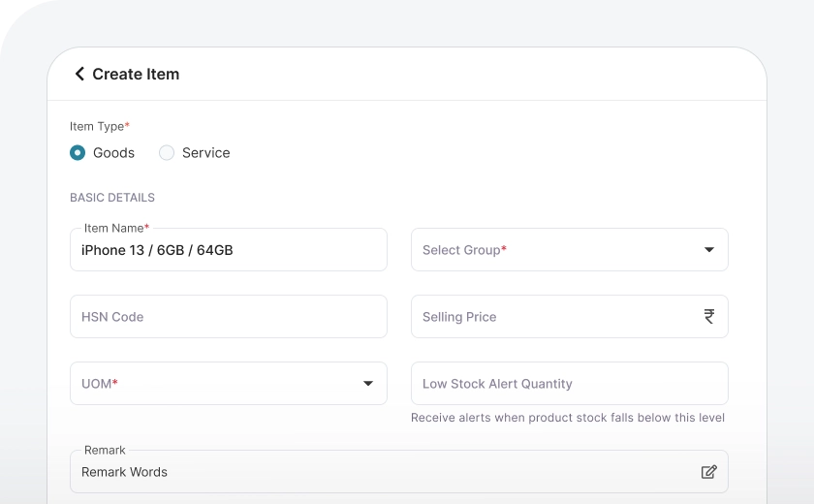Focus the Item Name field with iPhone 13
This screenshot has width=814, height=504.
[228, 250]
